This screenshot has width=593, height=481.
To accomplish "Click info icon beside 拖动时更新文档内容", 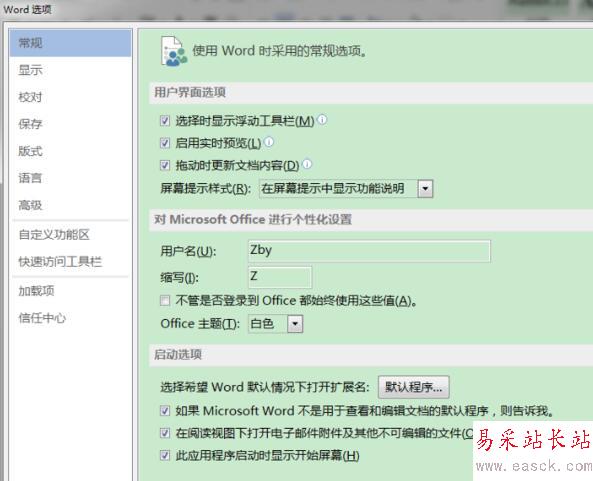I will pos(307,164).
